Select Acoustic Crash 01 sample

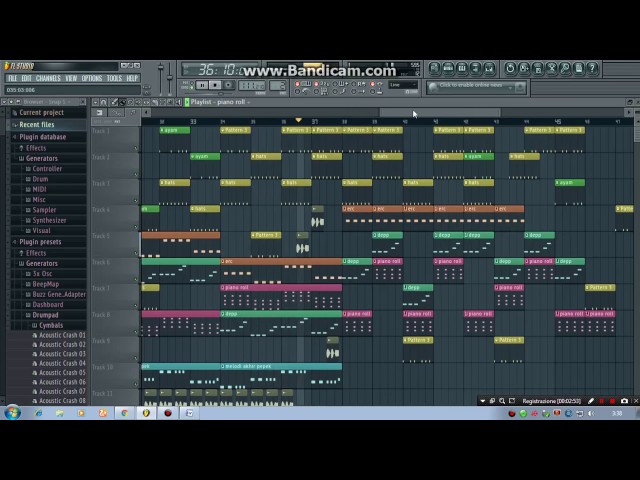coord(62,335)
